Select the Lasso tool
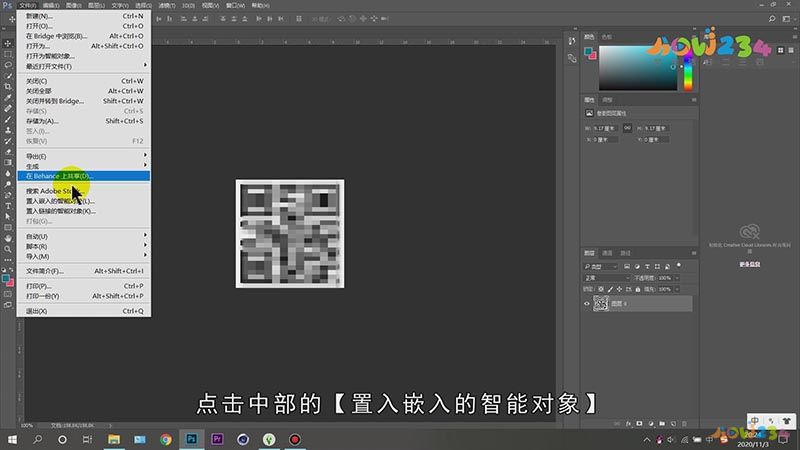This screenshot has height=450, width=800. [x=8, y=65]
